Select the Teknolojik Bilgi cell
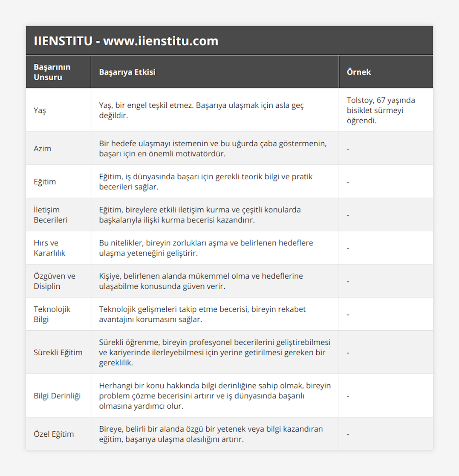459x476 pixels. (52, 314)
